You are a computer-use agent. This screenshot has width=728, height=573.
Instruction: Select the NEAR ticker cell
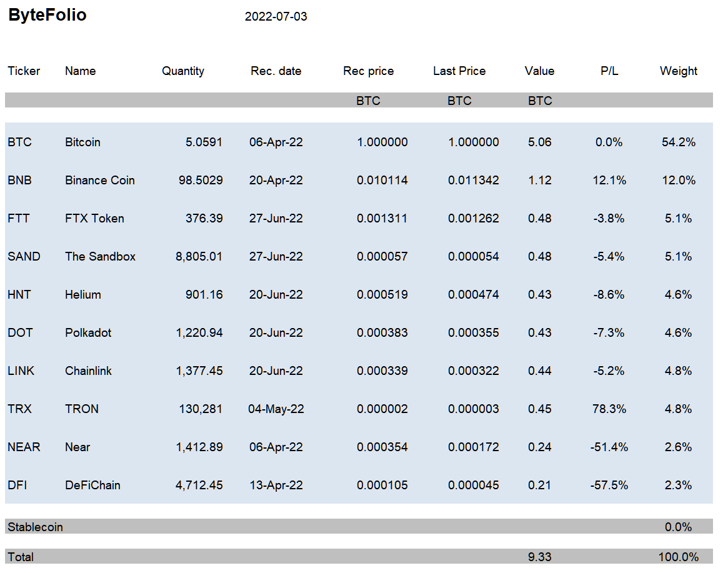coord(24,447)
